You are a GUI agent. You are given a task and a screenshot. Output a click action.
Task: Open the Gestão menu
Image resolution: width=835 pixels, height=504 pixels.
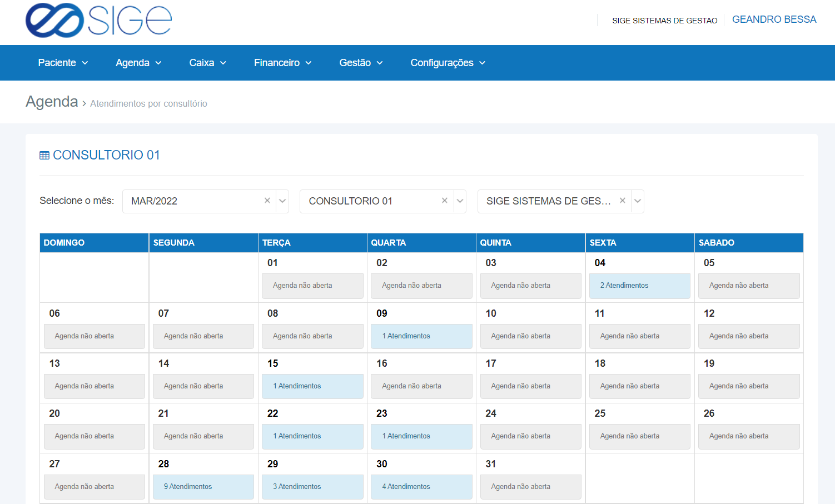361,63
